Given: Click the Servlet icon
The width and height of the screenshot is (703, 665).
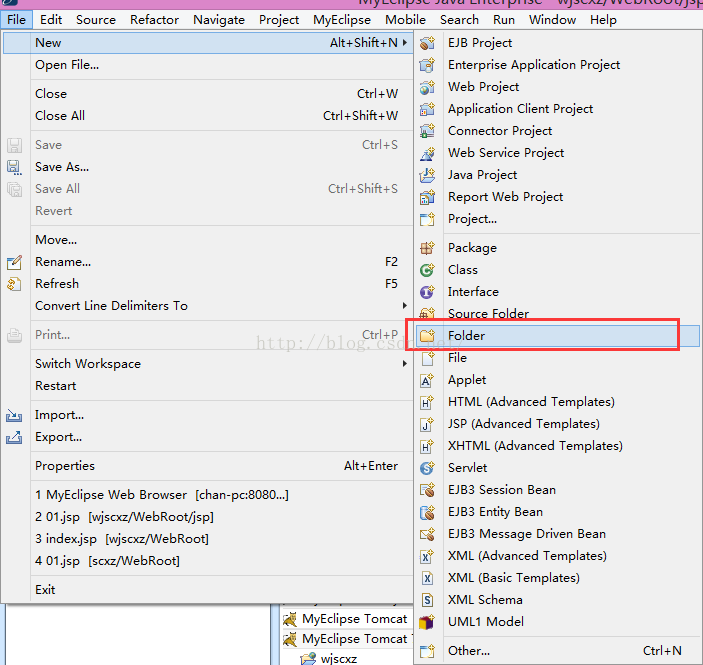Looking at the screenshot, I should 427,468.
